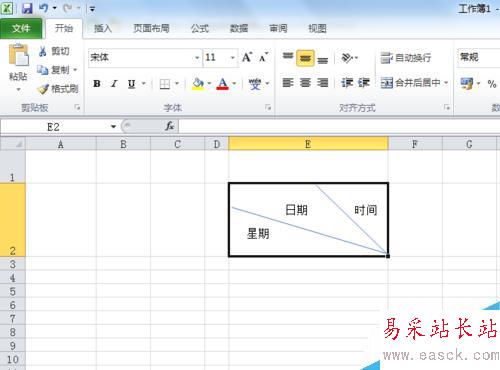Open the 数据 (Data) tab

[239, 29]
